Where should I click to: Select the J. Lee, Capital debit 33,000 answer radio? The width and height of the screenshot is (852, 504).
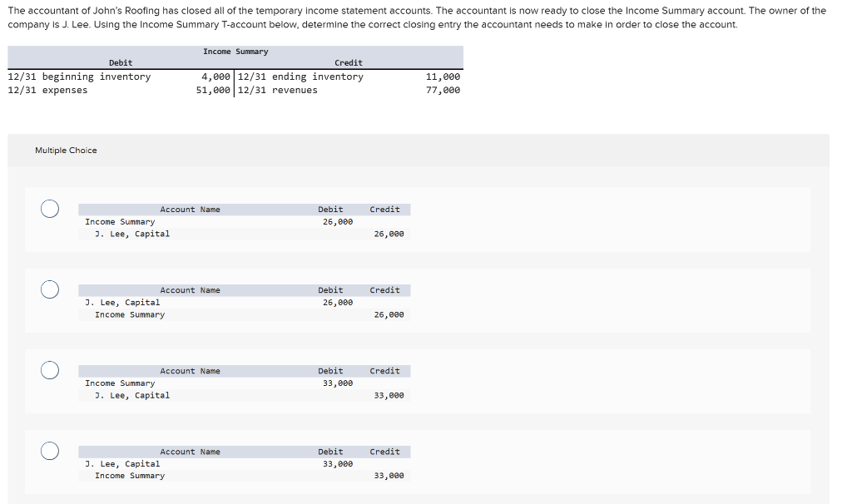tap(50, 451)
